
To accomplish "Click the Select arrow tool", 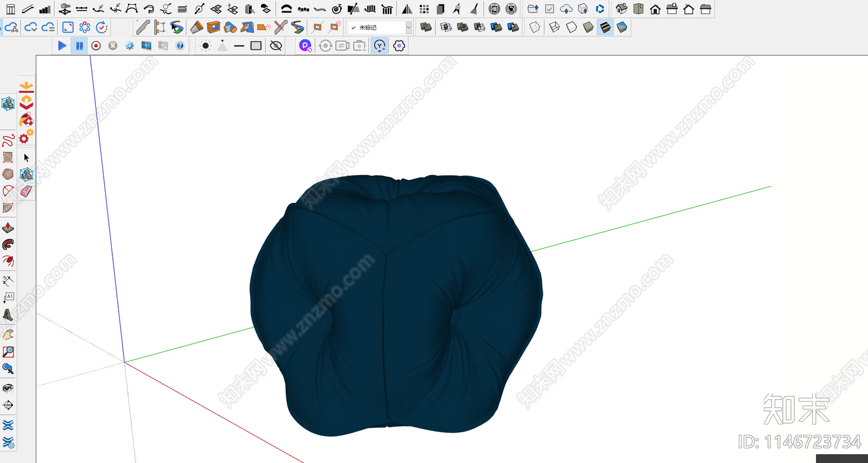I will [26, 158].
